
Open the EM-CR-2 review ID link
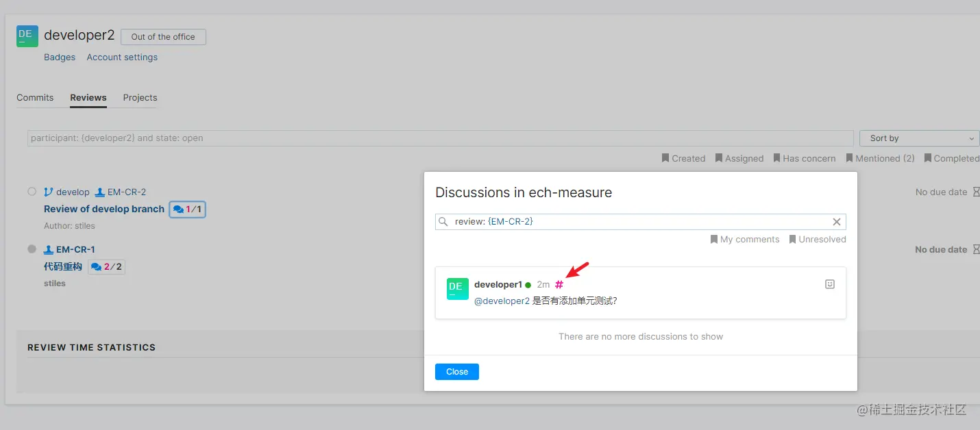[127, 192]
